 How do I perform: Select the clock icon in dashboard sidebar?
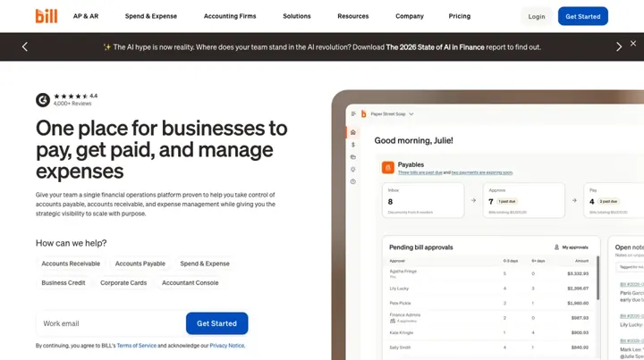coord(352,181)
